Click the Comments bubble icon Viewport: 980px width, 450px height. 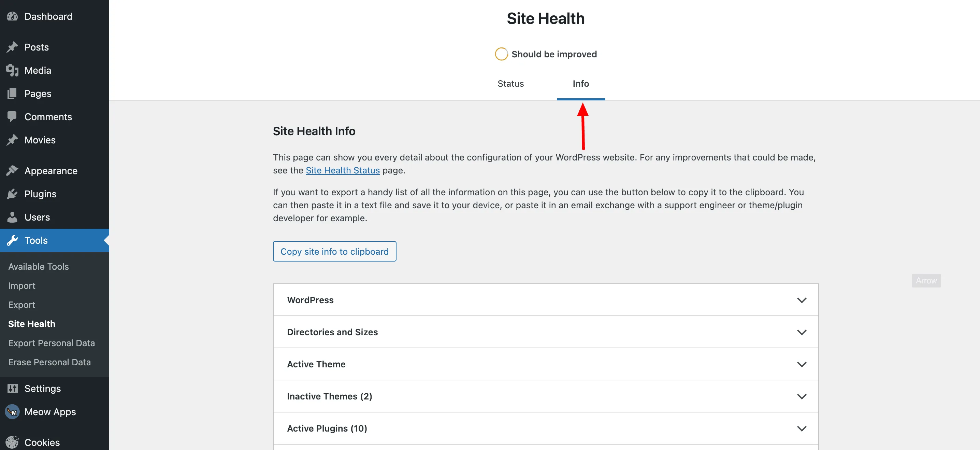pyautogui.click(x=12, y=116)
